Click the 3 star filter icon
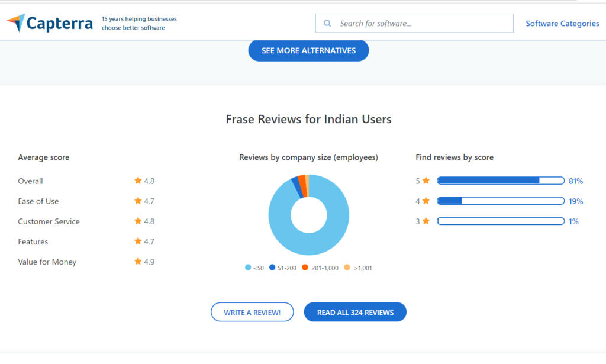This screenshot has width=606, height=364. pos(426,221)
